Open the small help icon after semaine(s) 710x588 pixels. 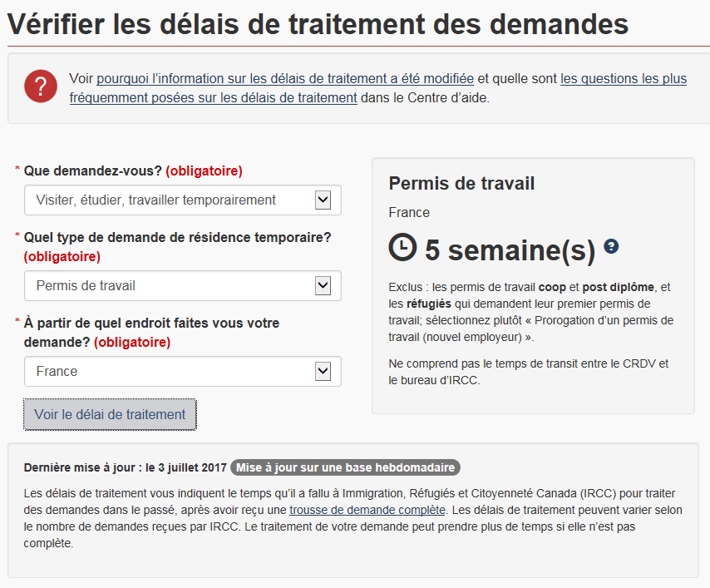pos(612,246)
